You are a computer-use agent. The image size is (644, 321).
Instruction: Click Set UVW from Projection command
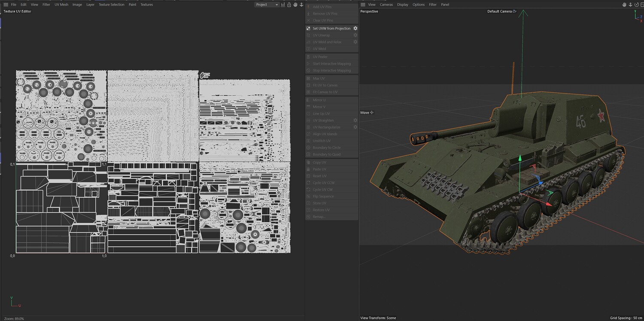pos(331,28)
